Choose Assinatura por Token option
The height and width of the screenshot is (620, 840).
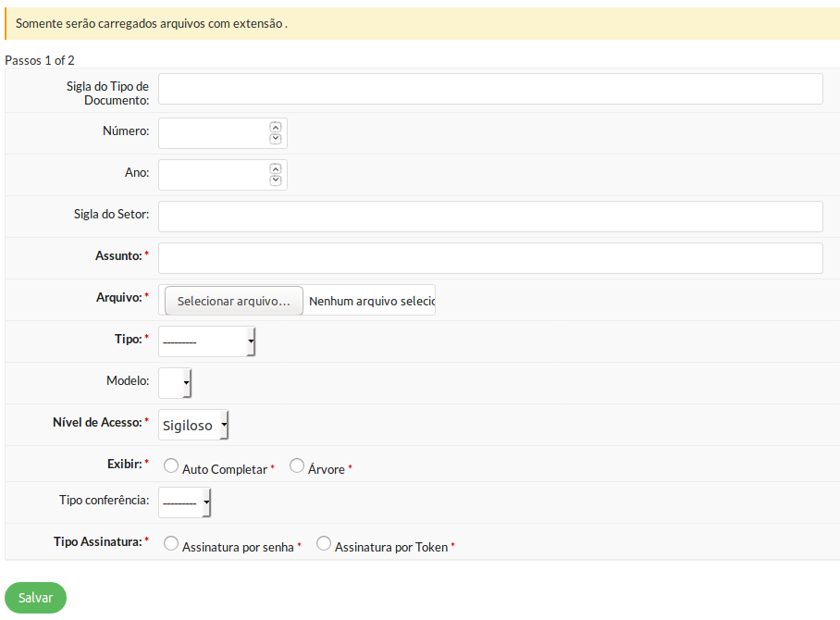point(324,543)
